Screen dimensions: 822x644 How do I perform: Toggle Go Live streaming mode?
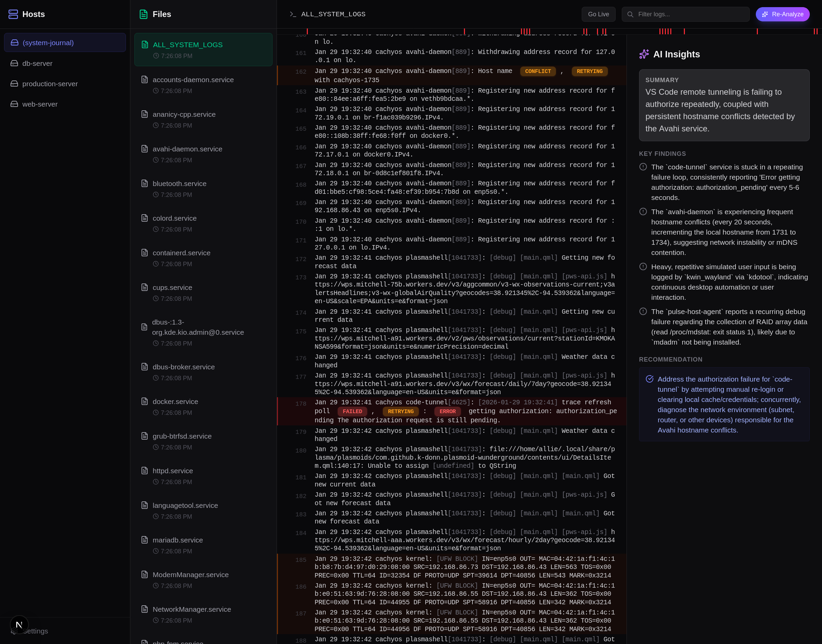(598, 14)
